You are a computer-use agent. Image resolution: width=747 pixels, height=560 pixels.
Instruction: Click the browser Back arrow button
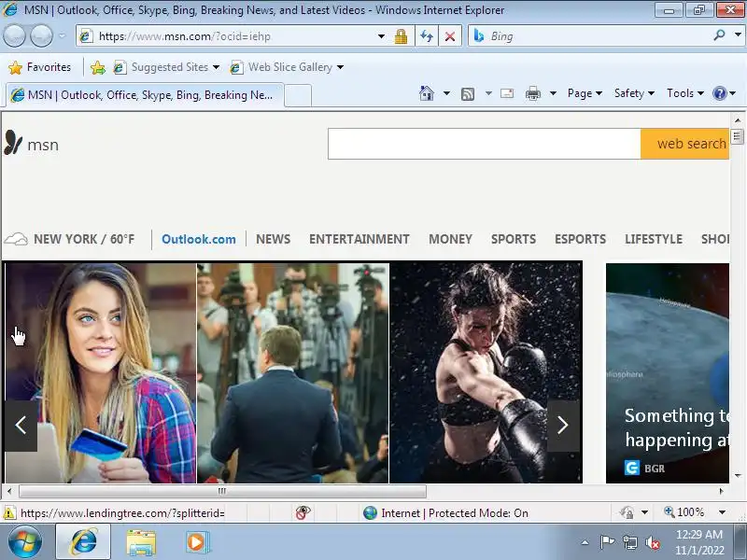pos(14,35)
